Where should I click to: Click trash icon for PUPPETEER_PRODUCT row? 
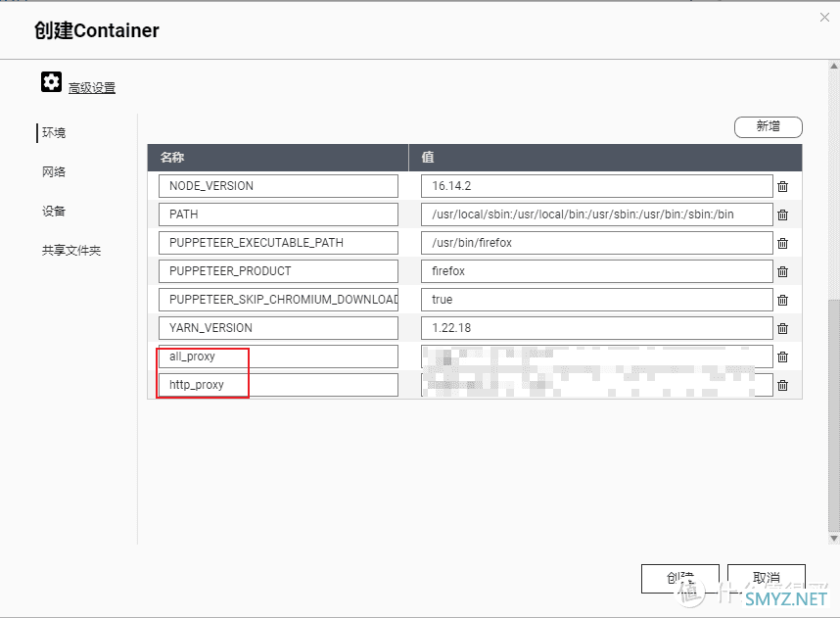coord(782,272)
